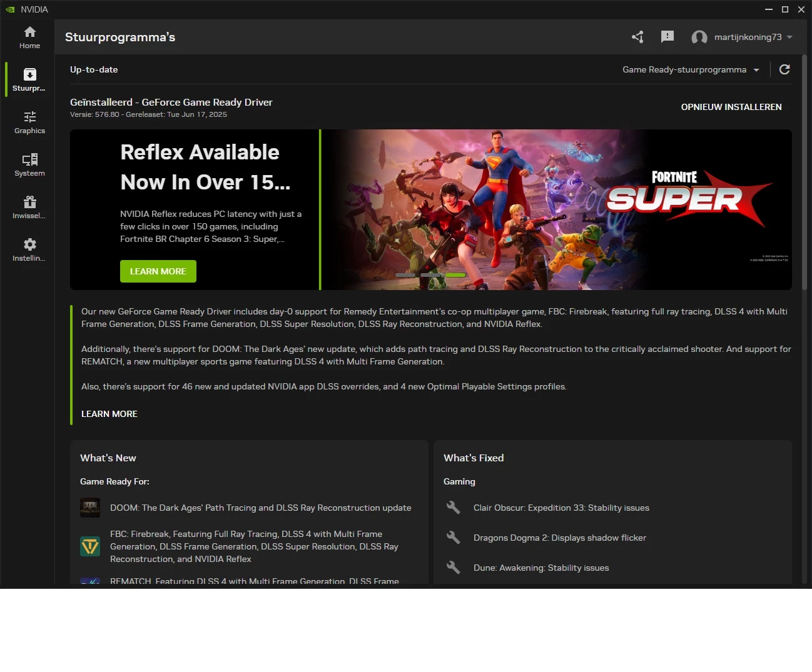The width and height of the screenshot is (812, 672).
Task: Open the Instellingen gear icon
Action: point(29,244)
